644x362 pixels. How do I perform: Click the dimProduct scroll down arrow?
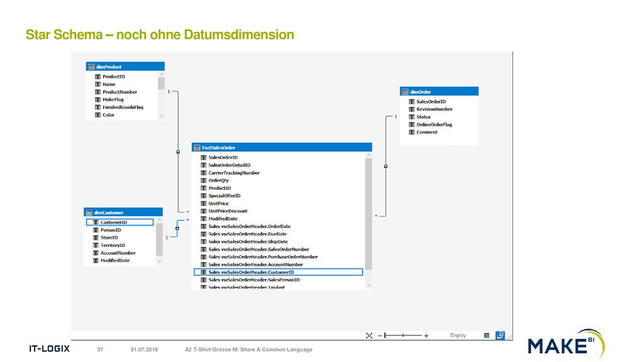point(162,116)
